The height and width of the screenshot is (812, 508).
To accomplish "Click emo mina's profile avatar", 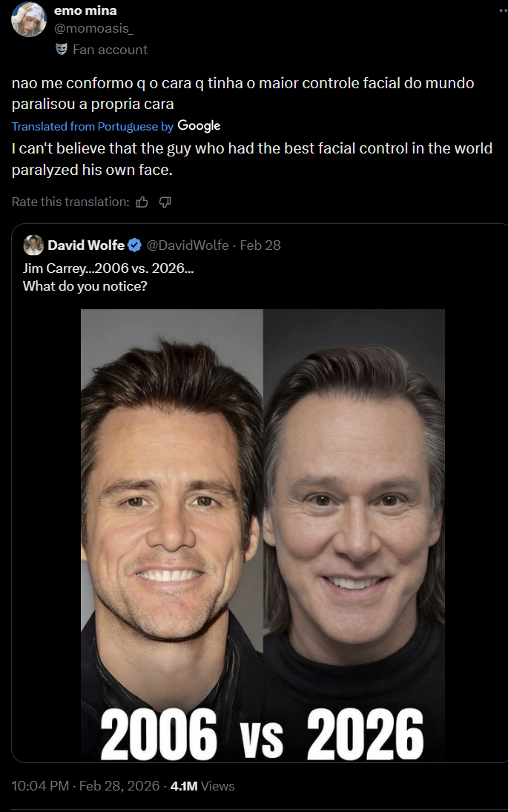I will pyautogui.click(x=29, y=19).
